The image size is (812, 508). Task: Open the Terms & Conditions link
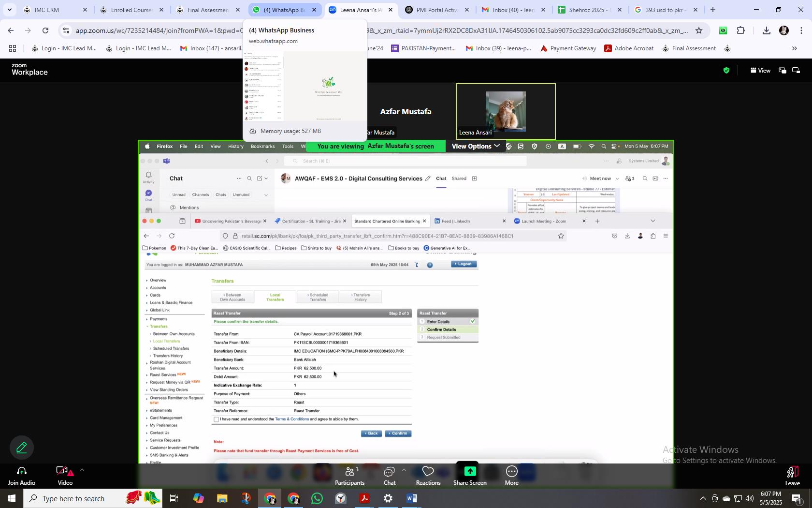pyautogui.click(x=292, y=419)
